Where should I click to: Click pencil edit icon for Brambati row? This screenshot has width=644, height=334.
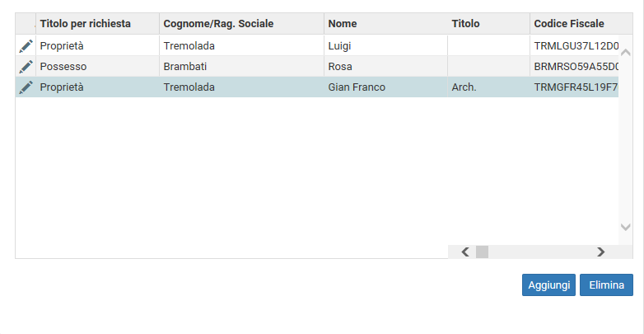pyautogui.click(x=26, y=66)
